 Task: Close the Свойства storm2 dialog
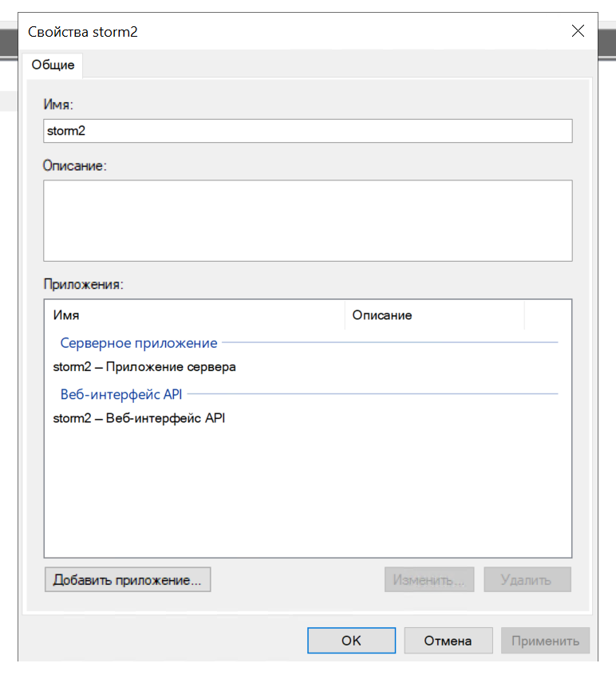578,31
